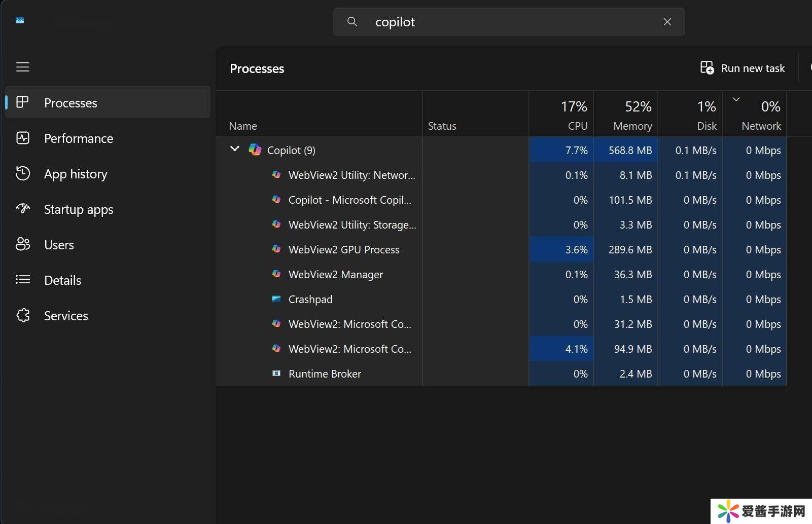Click the sort chevron above Network column
This screenshot has width=812, height=524.
pos(736,99)
